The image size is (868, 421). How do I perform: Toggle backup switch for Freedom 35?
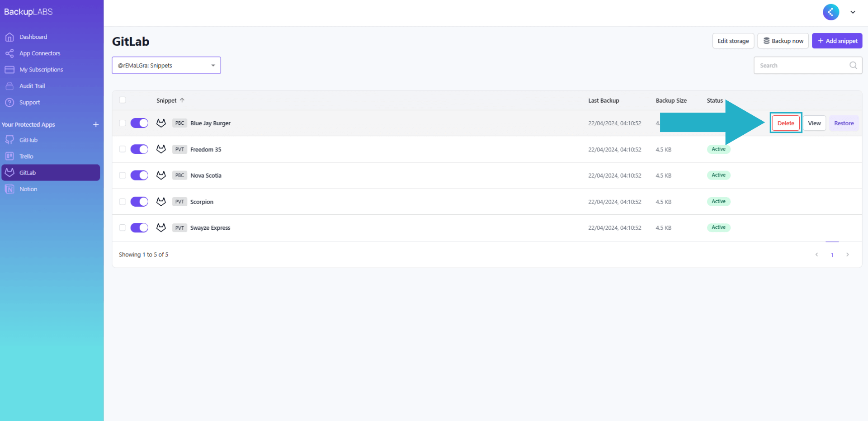coord(139,149)
